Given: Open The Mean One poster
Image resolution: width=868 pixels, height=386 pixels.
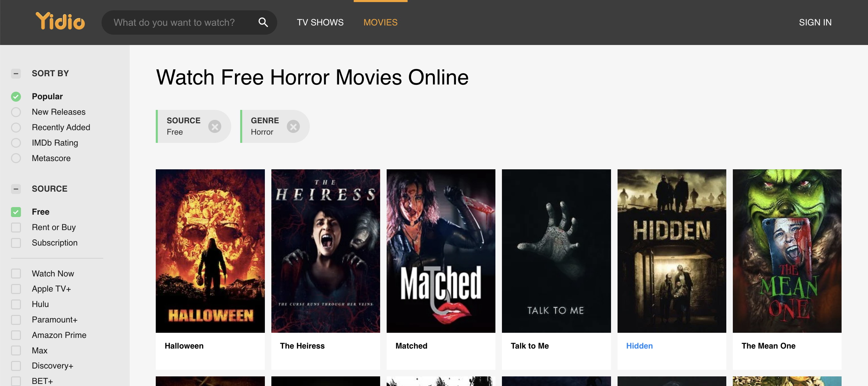Looking at the screenshot, I should (787, 251).
